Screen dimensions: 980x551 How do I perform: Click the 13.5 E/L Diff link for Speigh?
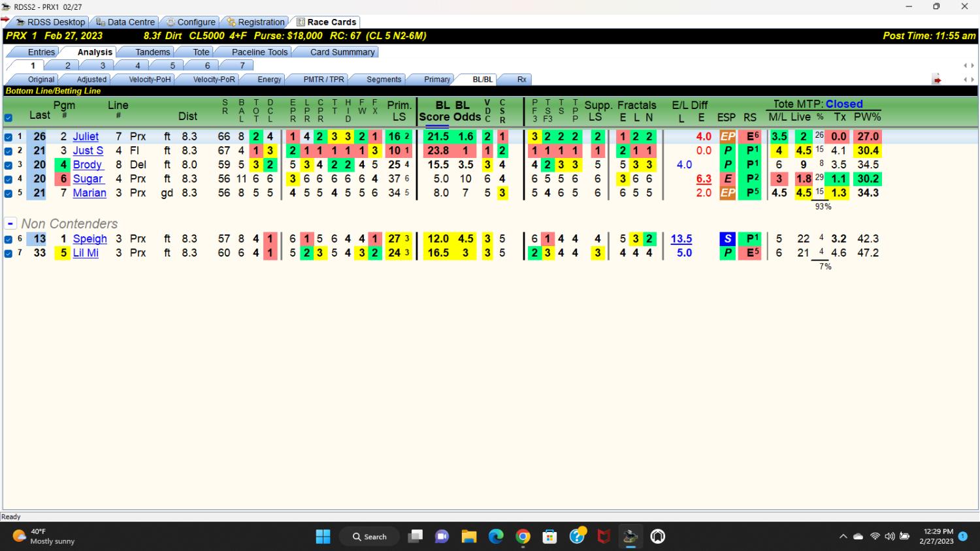pyautogui.click(x=681, y=239)
